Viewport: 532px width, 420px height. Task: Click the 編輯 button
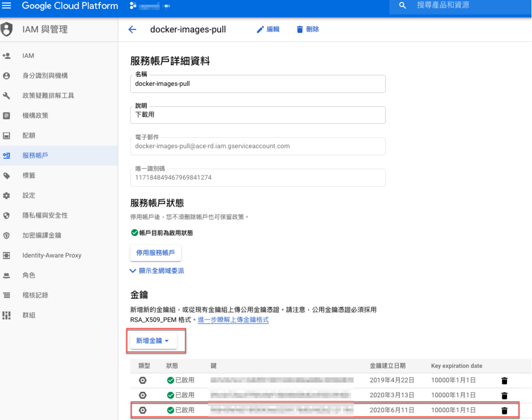pos(268,30)
